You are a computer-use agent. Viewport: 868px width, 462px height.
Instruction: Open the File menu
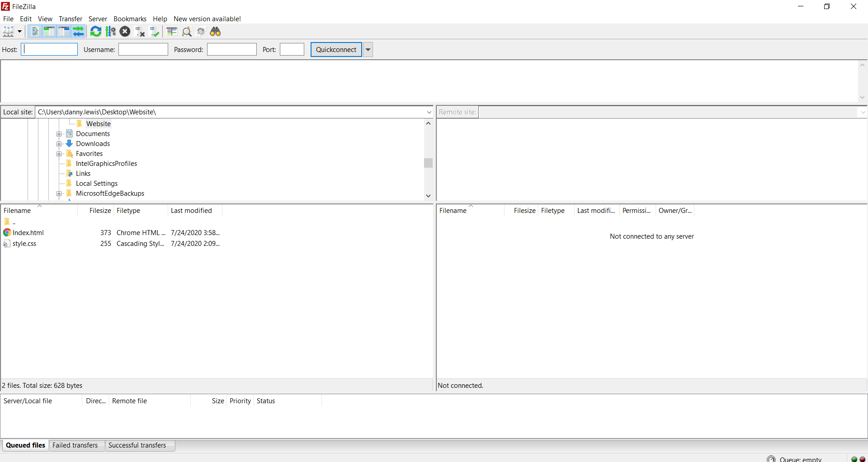[8, 19]
